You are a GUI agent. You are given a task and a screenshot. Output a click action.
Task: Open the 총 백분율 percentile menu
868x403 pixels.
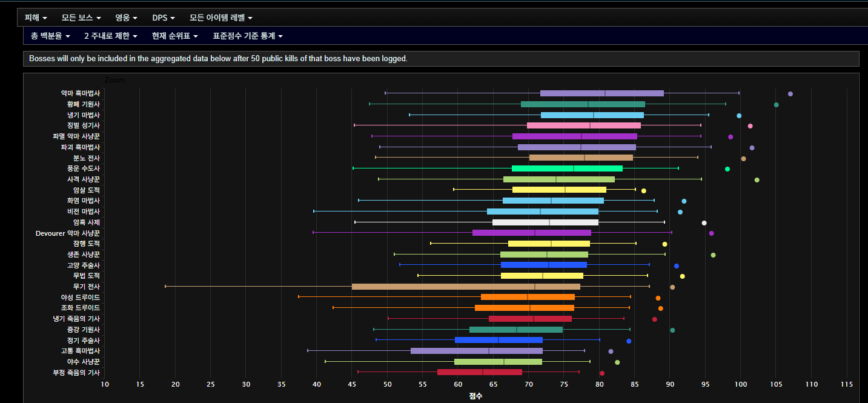pyautogui.click(x=50, y=36)
